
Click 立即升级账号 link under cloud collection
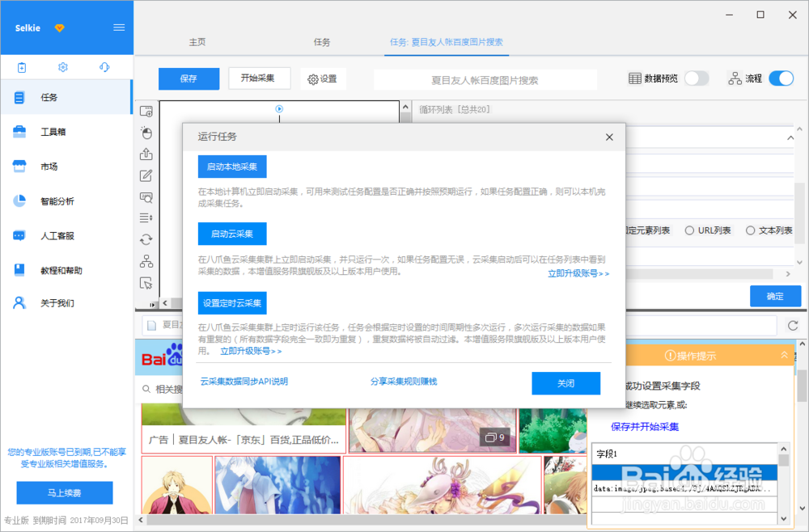tap(578, 273)
